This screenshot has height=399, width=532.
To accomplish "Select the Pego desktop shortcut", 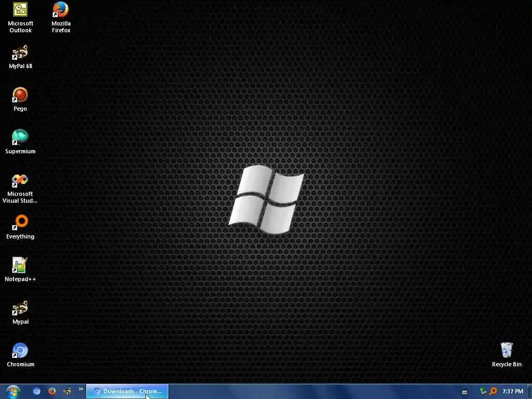I will [x=20, y=99].
